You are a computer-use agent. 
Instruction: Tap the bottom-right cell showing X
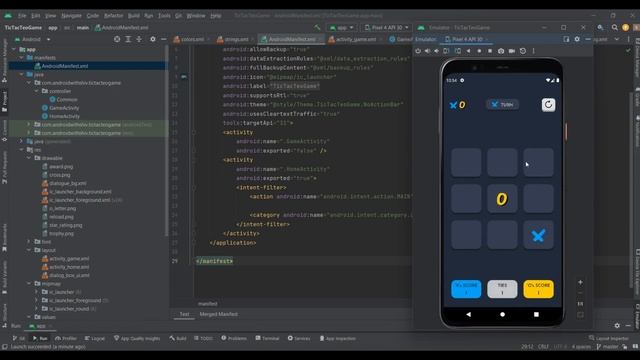pos(538,235)
